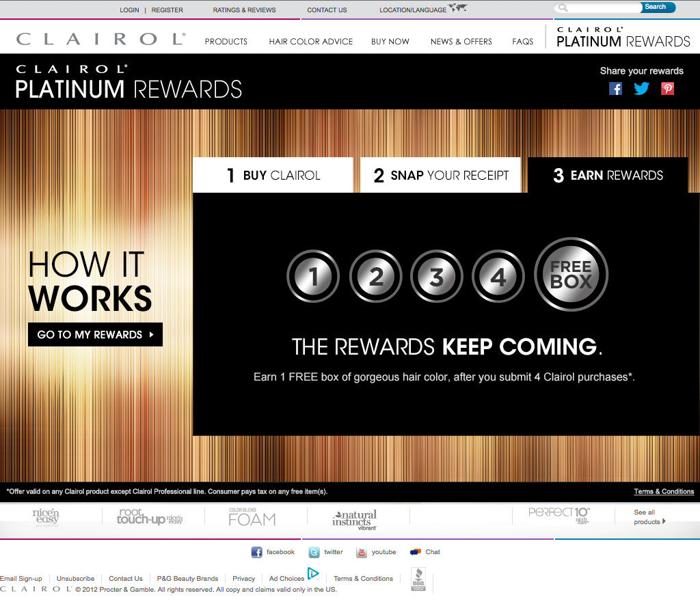The width and height of the screenshot is (700, 602).
Task: Open the Color Blend FOAM logo
Action: pos(252,517)
